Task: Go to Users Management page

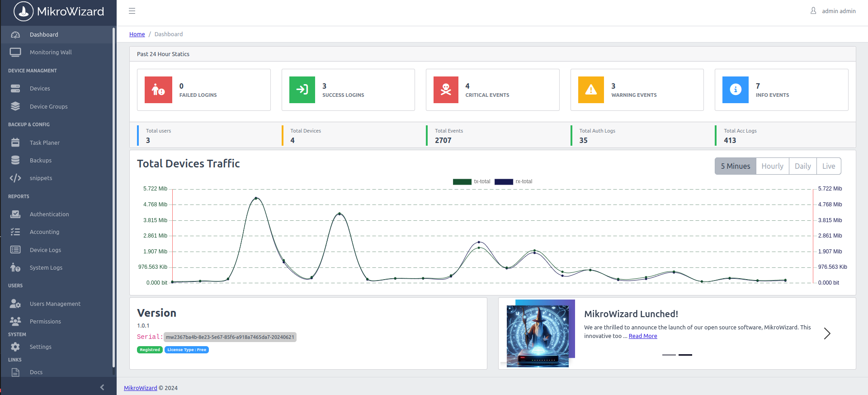Action: click(x=55, y=304)
